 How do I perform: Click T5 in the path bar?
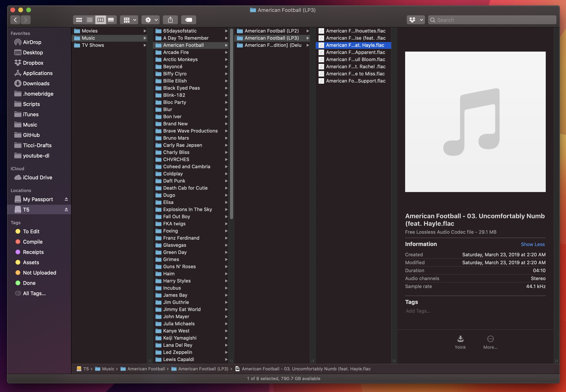coord(83,369)
